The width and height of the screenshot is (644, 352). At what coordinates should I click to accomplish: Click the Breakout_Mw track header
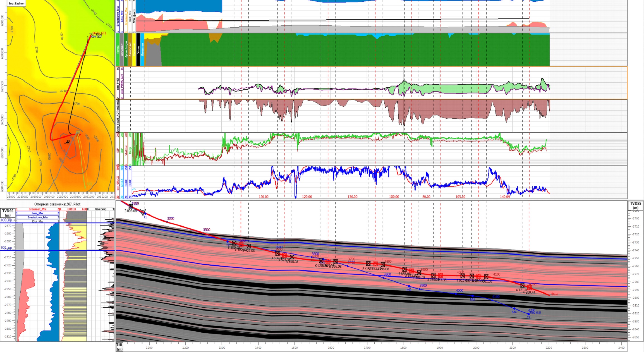[38, 209]
